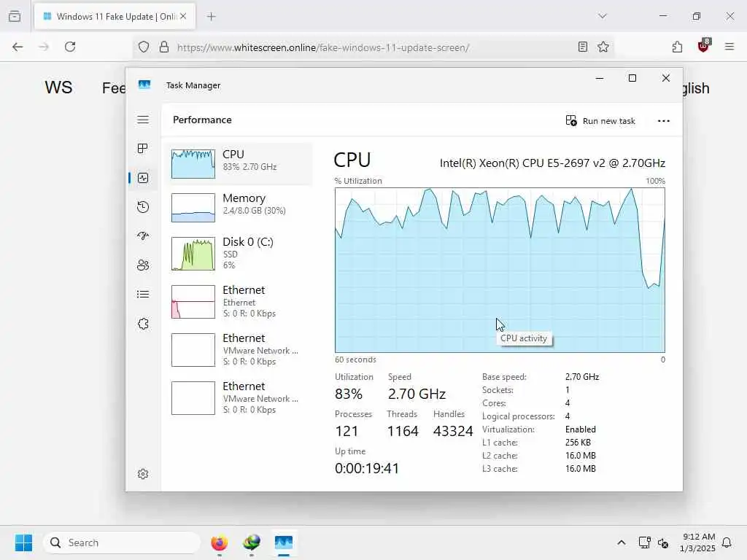Click Task Manager taskbar icon
The height and width of the screenshot is (560, 747).
pos(284,542)
